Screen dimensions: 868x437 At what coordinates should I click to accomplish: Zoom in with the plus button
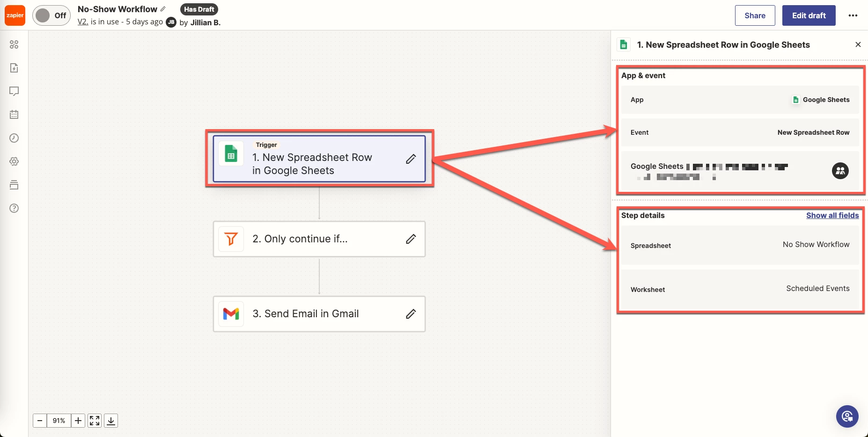click(x=78, y=421)
